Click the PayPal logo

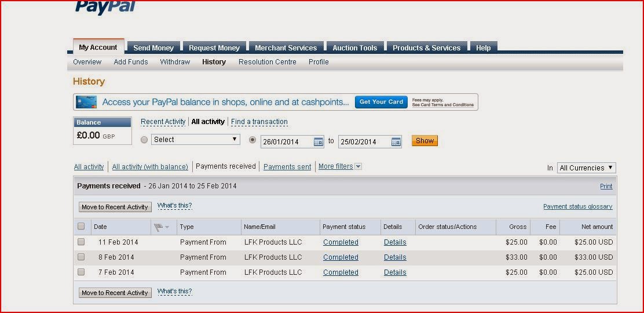(x=105, y=7)
